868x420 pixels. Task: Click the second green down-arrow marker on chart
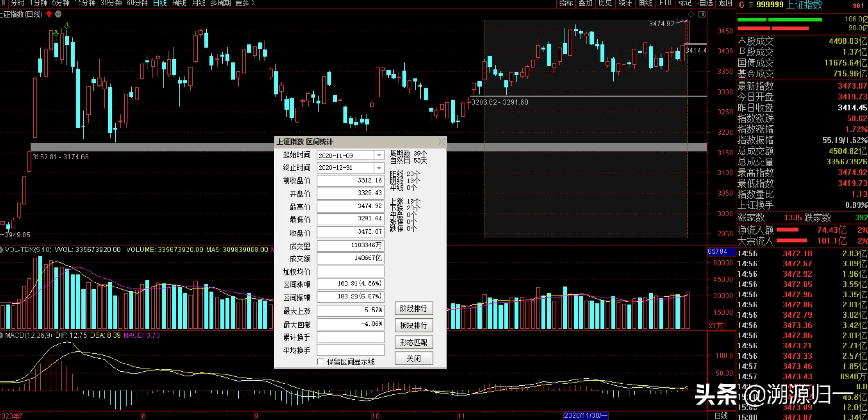tap(67, 26)
